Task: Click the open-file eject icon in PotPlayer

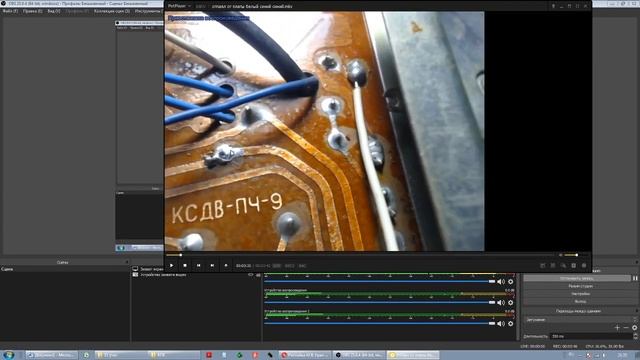Action: tap(226, 266)
